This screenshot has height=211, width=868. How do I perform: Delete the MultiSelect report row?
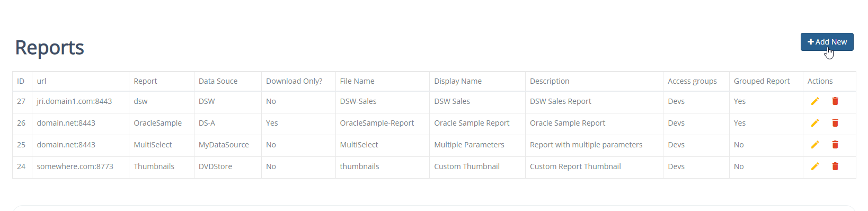pyautogui.click(x=835, y=145)
